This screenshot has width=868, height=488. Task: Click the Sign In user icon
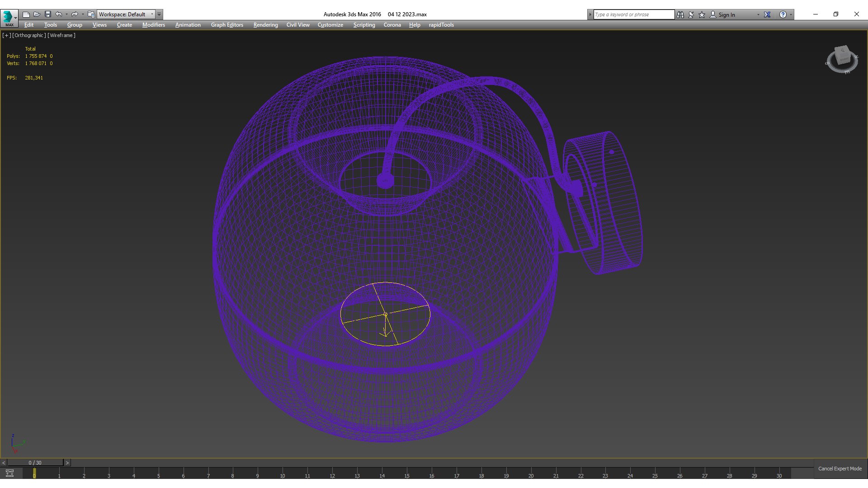[713, 14]
